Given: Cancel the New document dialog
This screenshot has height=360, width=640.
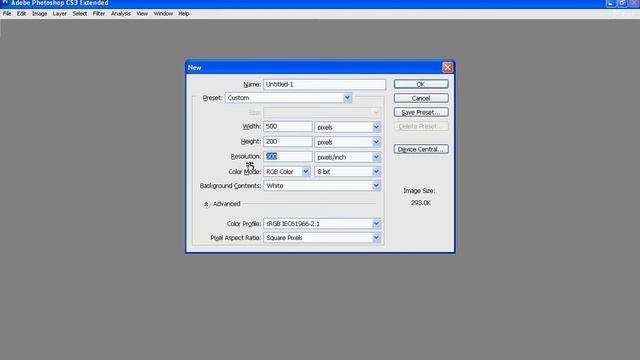Looking at the screenshot, I should pos(421,98).
